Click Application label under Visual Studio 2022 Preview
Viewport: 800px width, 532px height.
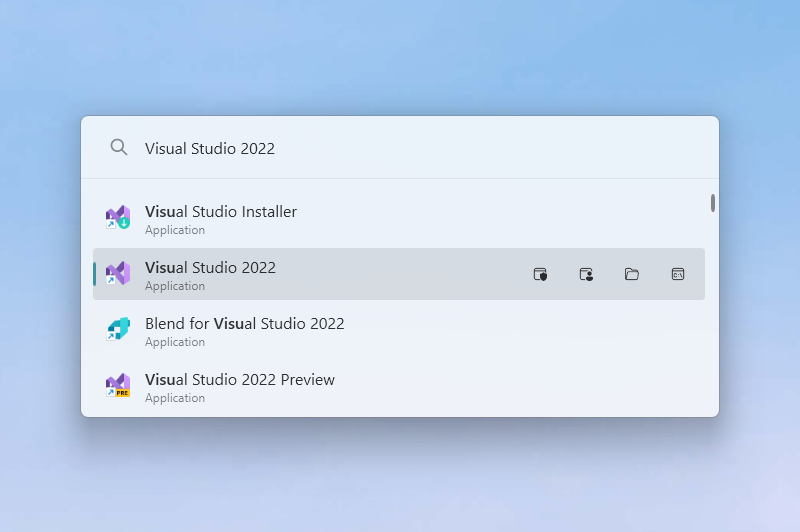click(x=175, y=398)
